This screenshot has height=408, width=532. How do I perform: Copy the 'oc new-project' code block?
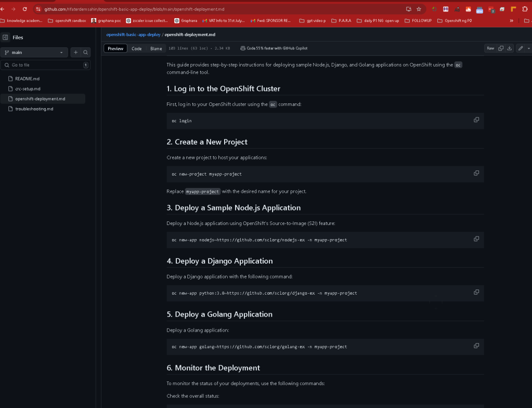tap(476, 173)
